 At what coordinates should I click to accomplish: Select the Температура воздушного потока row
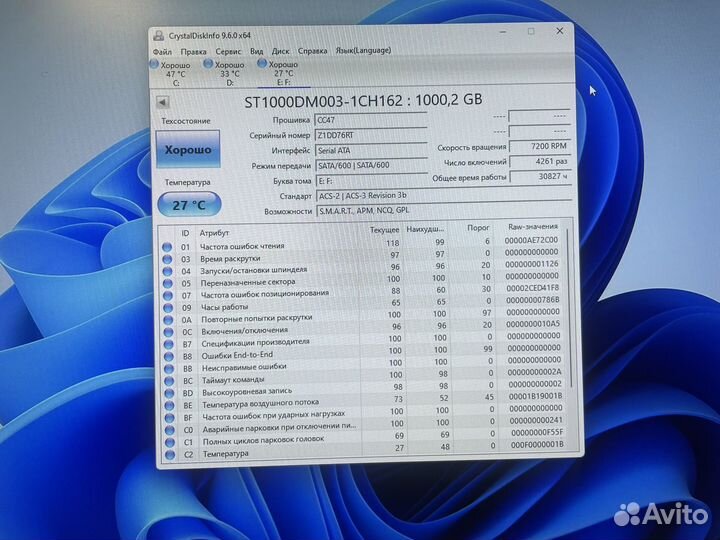tap(366, 402)
